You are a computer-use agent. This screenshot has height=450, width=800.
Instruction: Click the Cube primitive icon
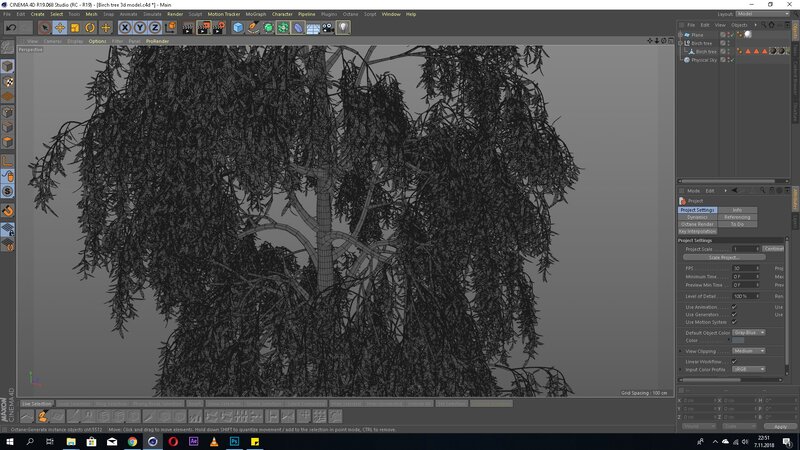[238, 28]
